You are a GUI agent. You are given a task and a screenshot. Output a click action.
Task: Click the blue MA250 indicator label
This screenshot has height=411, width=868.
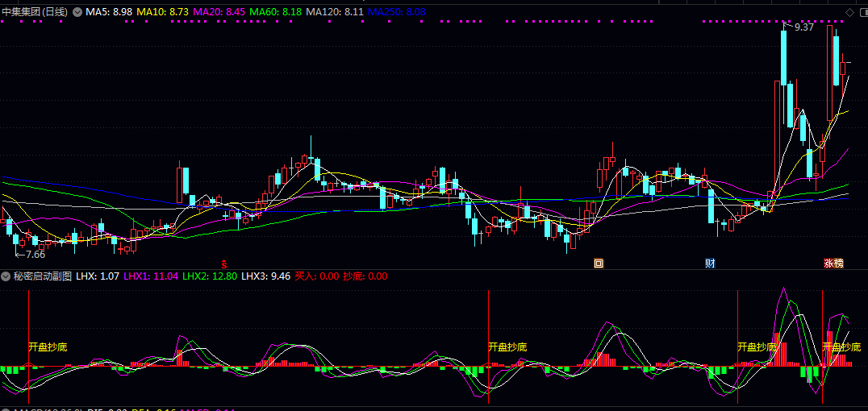pyautogui.click(x=396, y=12)
